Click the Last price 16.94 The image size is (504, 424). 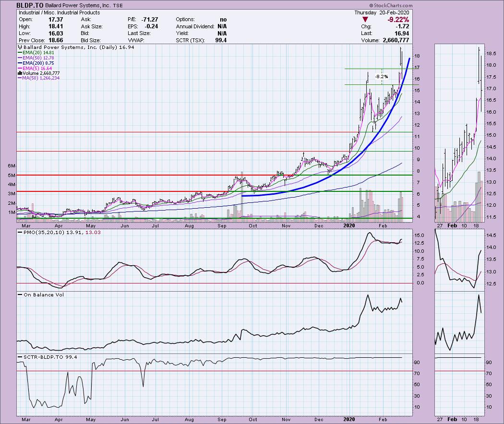click(x=402, y=34)
